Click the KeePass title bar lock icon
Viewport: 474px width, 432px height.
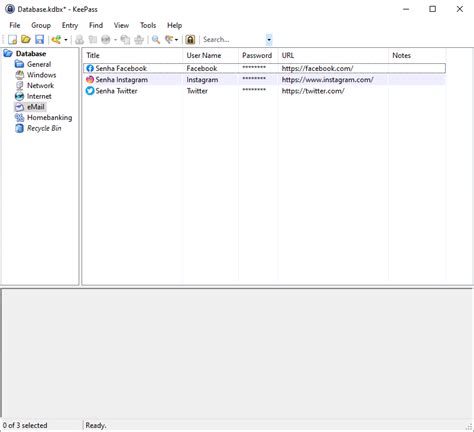(10, 9)
